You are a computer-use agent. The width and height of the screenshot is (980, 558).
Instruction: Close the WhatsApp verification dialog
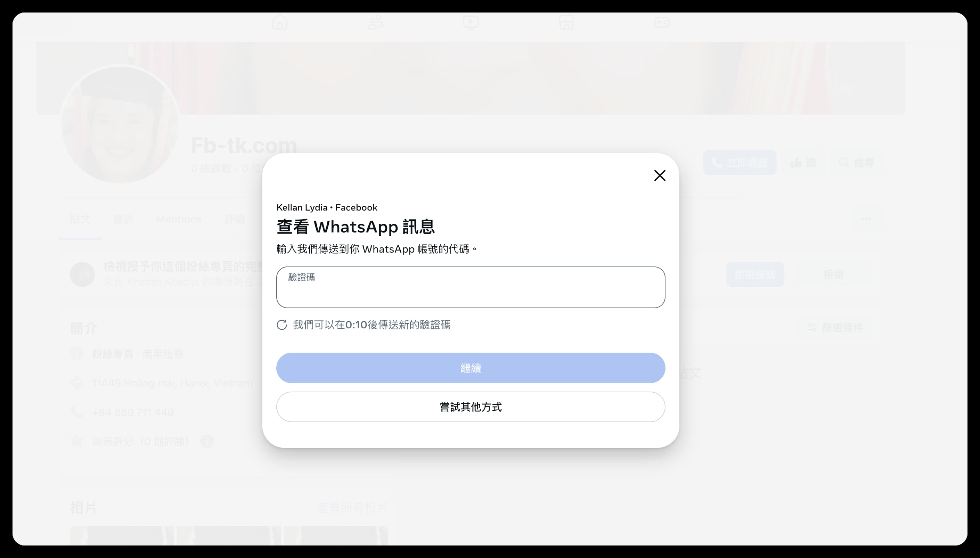pos(660,175)
